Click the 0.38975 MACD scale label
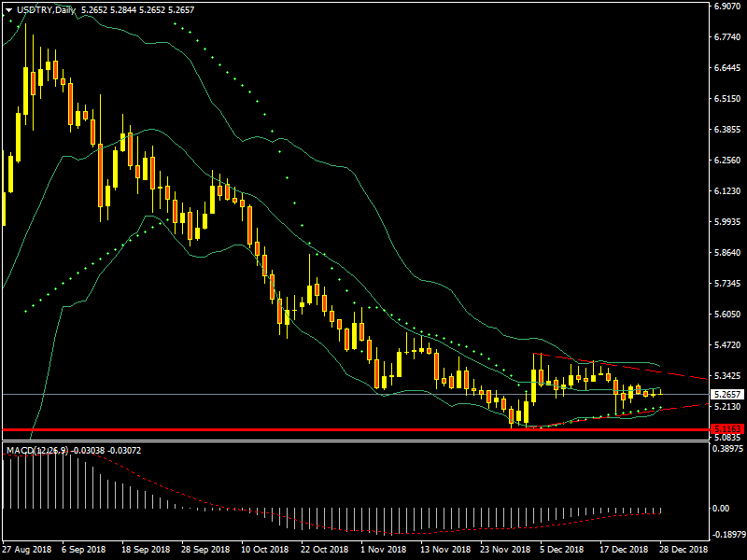Screen dimensions: 747x560 point(726,449)
